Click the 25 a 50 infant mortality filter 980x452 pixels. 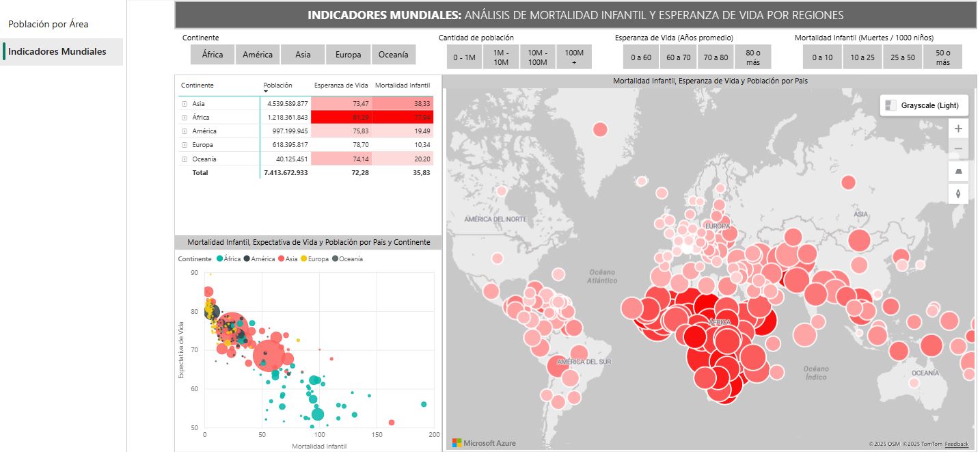[x=902, y=57]
